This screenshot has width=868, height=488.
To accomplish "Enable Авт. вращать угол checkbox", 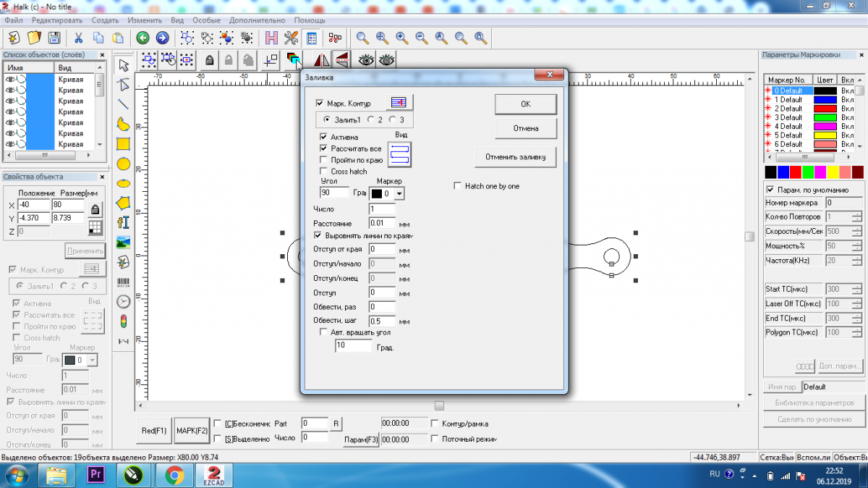I will (324, 332).
